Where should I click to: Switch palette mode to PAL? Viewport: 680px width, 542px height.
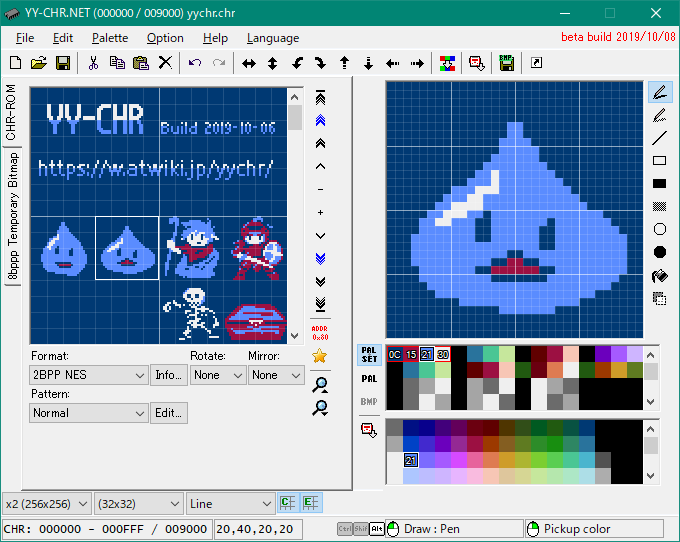pyautogui.click(x=369, y=379)
